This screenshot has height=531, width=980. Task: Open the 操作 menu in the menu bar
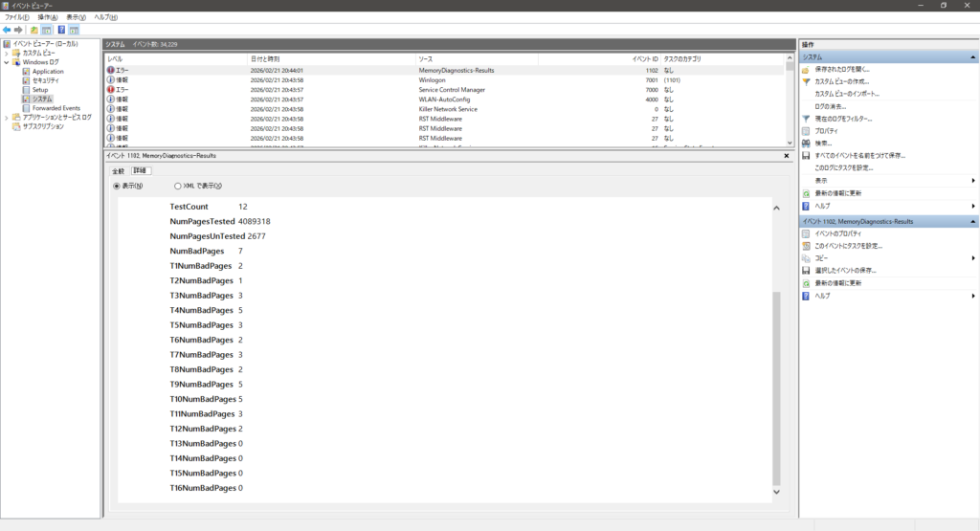(47, 17)
